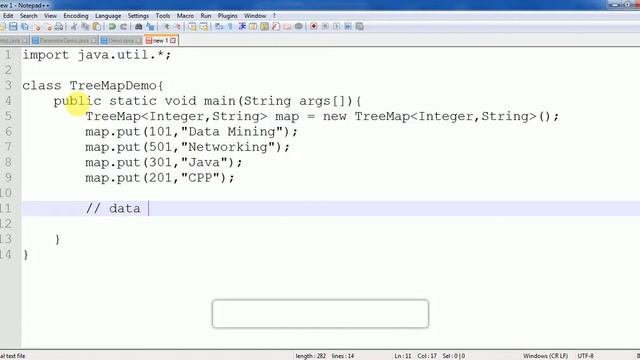This screenshot has width=640, height=360.
Task: Toggle synchronized vertical scrolling icon
Action: pos(192,27)
